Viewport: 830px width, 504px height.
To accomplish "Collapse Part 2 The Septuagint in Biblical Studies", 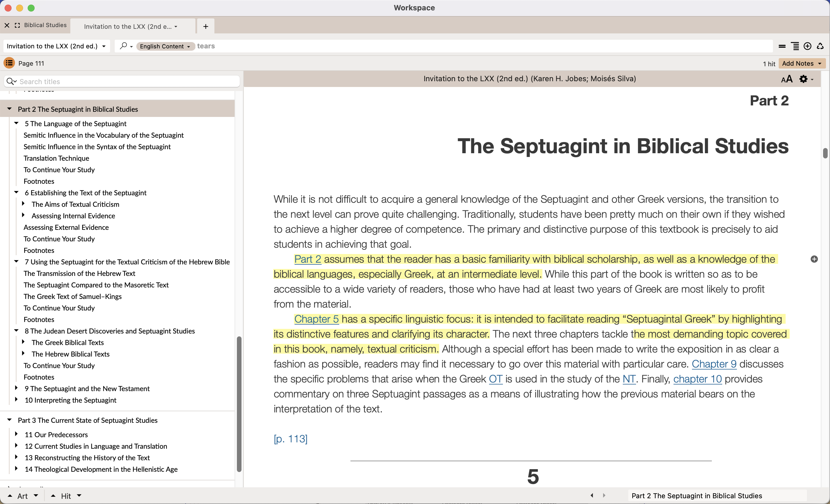I will [x=10, y=109].
